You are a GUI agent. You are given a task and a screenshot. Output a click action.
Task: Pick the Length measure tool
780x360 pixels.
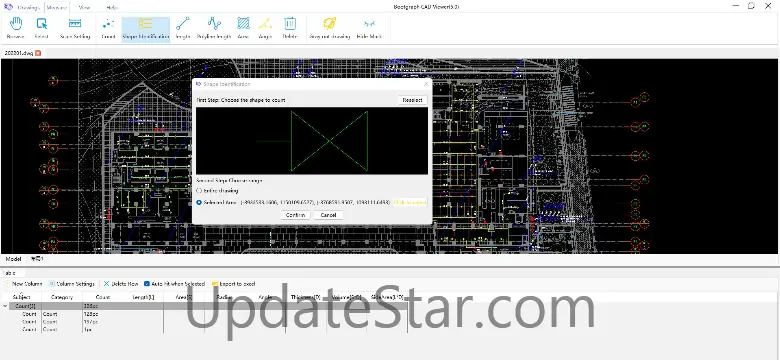pos(183,28)
